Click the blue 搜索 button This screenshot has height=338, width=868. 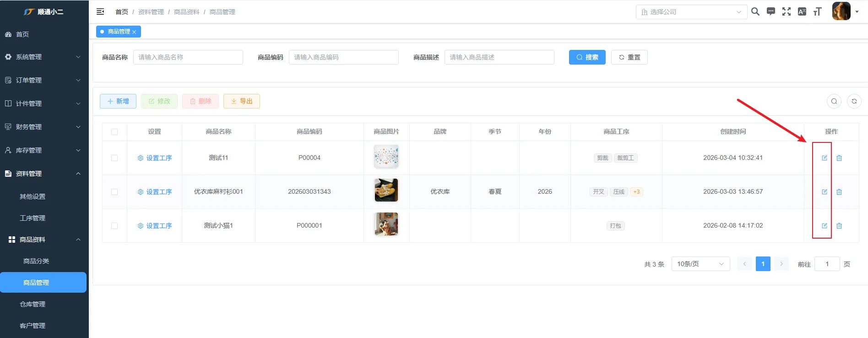point(587,57)
